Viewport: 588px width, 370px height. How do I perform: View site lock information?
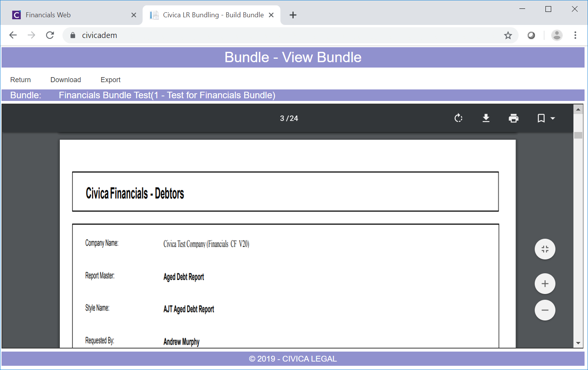[73, 35]
